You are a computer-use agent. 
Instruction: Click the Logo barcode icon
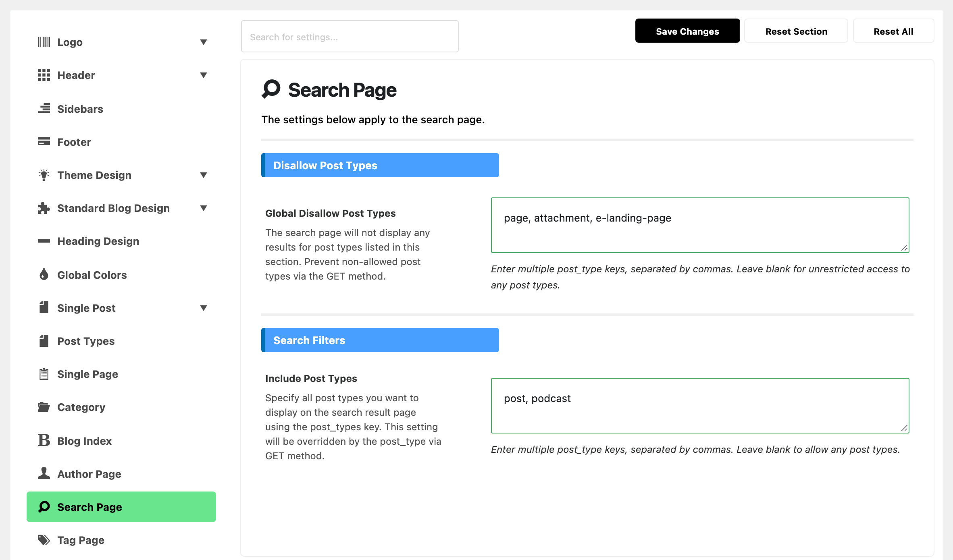(x=44, y=42)
